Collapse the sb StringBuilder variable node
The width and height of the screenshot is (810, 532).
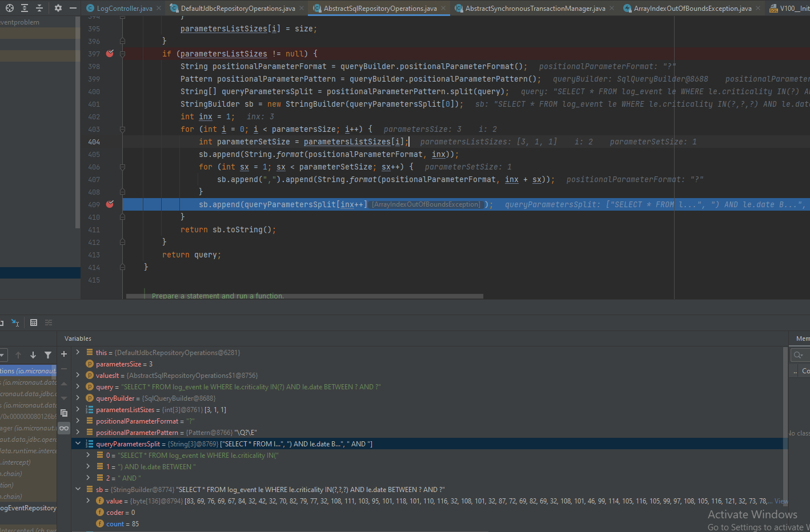click(78, 489)
